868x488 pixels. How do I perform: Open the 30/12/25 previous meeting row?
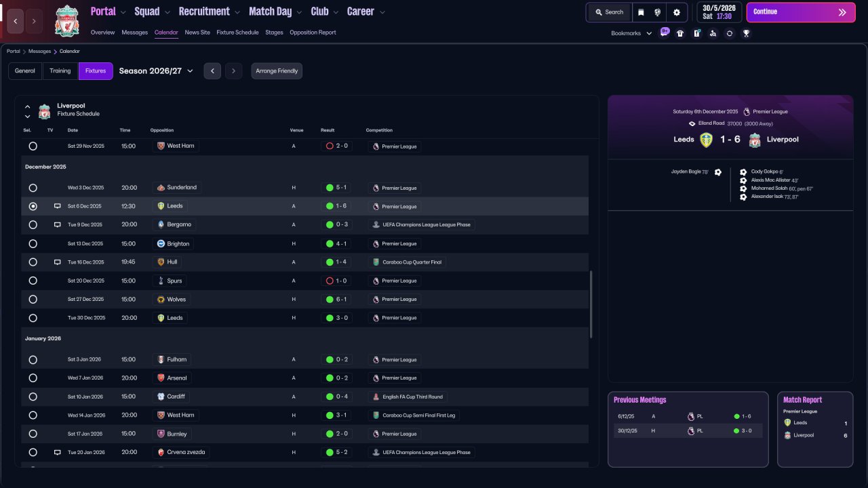688,431
